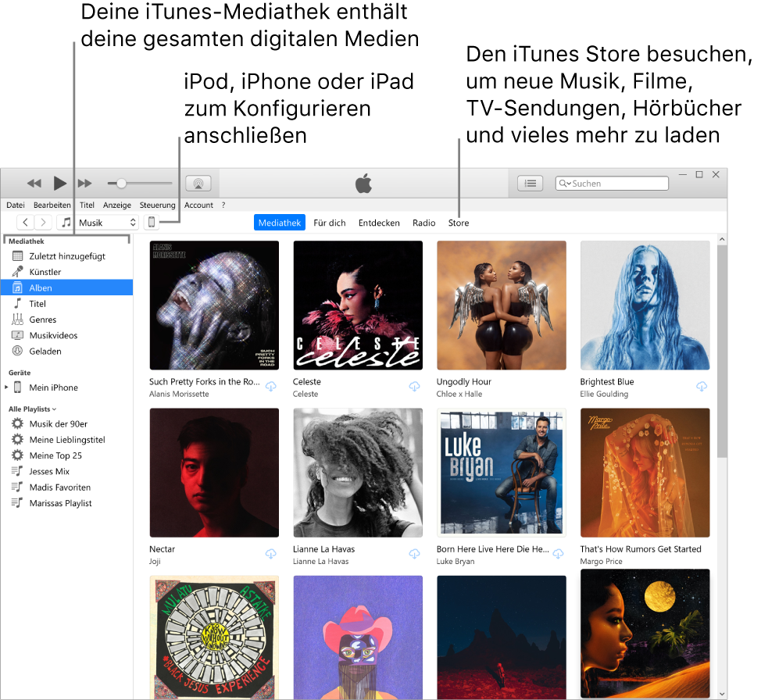Open the Meine Lieblingstitel playlist
Screen dimensions: 761x700
[x=66, y=440]
